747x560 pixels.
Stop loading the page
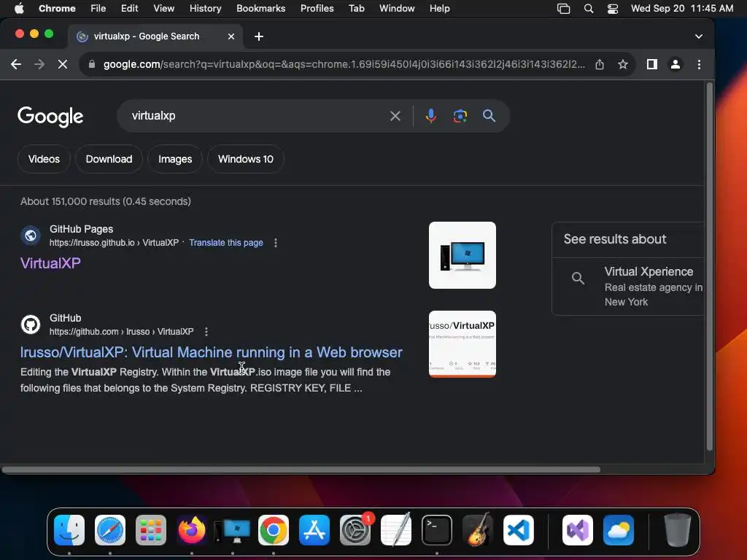tap(63, 64)
